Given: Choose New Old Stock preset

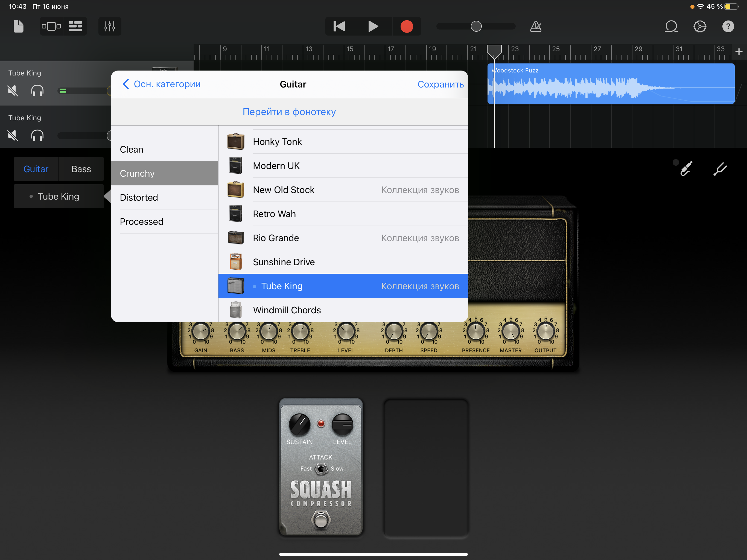Looking at the screenshot, I should click(x=343, y=189).
